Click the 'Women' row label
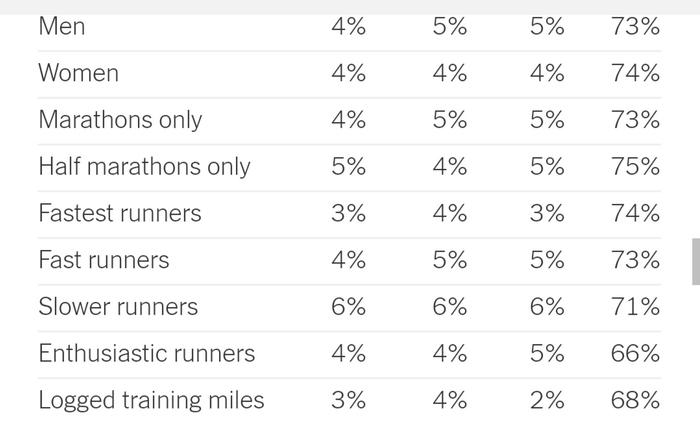Screen dimensions: 700x433 (78, 73)
